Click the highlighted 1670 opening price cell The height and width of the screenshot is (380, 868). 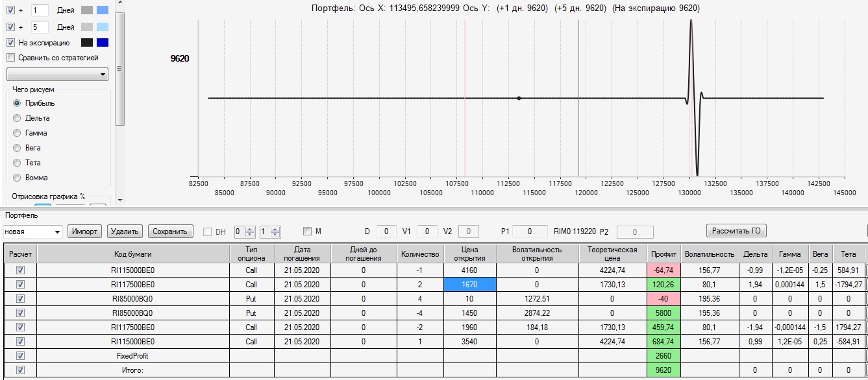(x=470, y=284)
